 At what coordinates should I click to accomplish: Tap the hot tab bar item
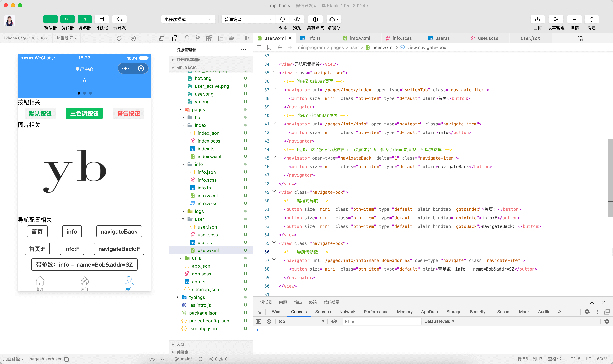(x=84, y=283)
